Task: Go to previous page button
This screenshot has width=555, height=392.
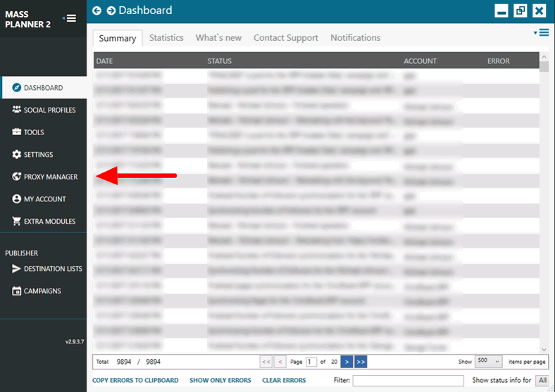Action: [x=280, y=362]
